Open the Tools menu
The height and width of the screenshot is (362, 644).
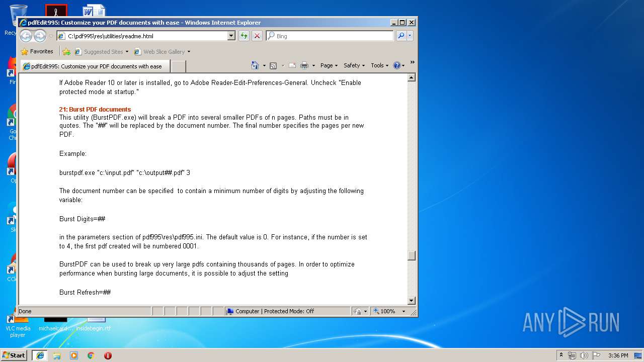click(380, 65)
